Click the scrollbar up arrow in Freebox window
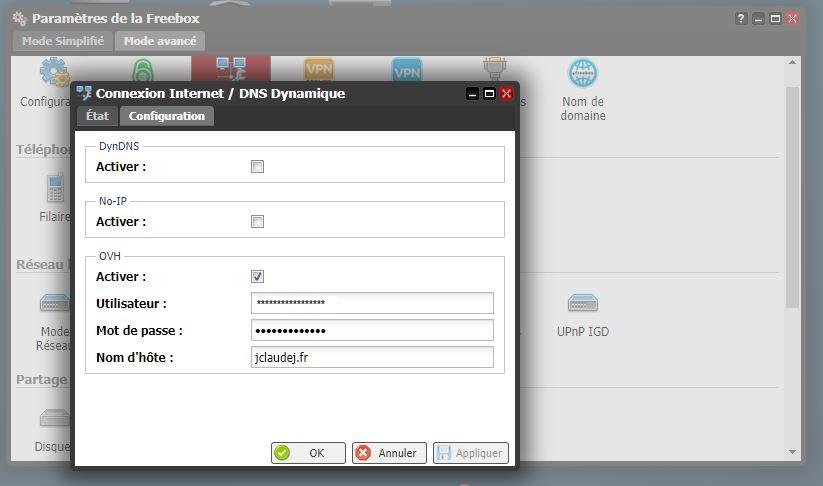823x486 pixels. click(793, 62)
